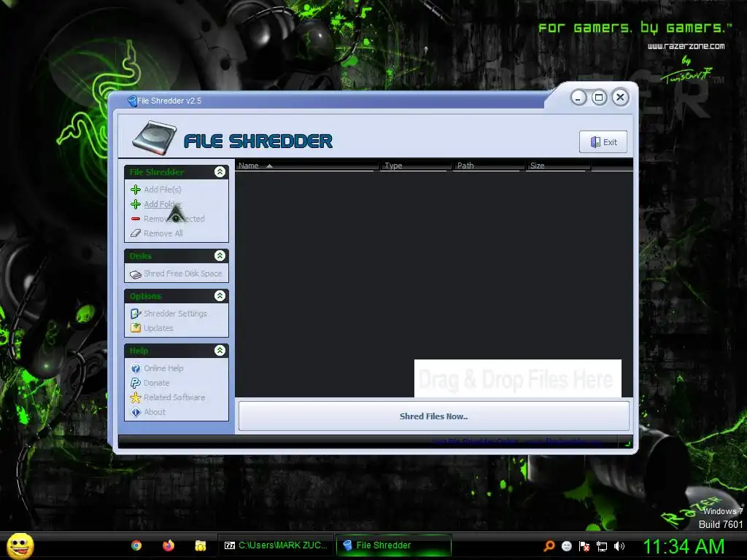Collapse the Options panel section
Image resolution: width=747 pixels, height=560 pixels.
220,296
